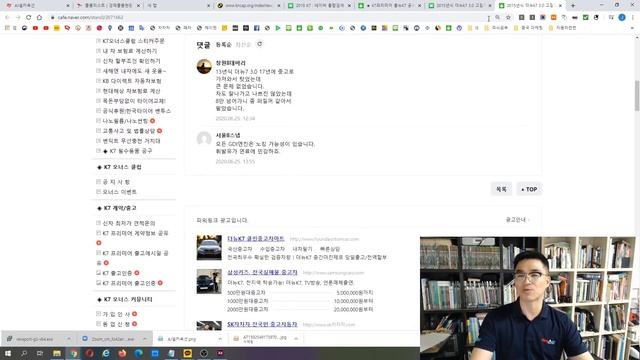Click the first commenter's profile avatar
The height and width of the screenshot is (360, 640).
[204, 67]
